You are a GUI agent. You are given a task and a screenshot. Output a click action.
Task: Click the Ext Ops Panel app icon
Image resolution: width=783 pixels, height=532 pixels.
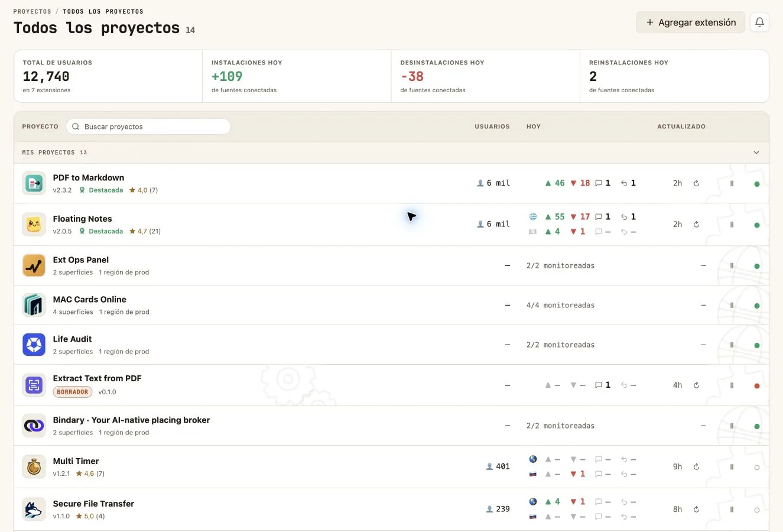(34, 265)
